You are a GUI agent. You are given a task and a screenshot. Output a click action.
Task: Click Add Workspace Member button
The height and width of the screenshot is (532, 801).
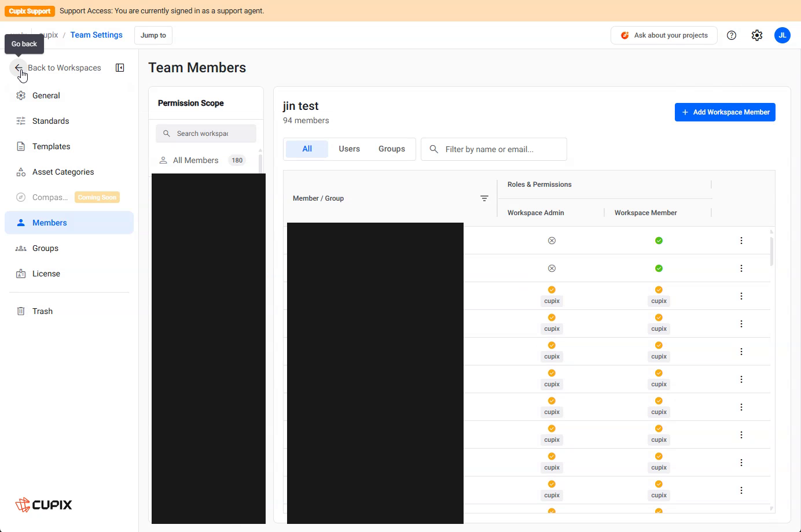[725, 112]
